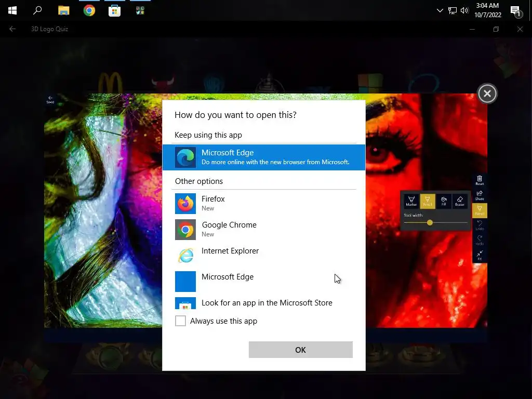Choose the Fill bucket tool
The image size is (532, 399).
point(444,201)
